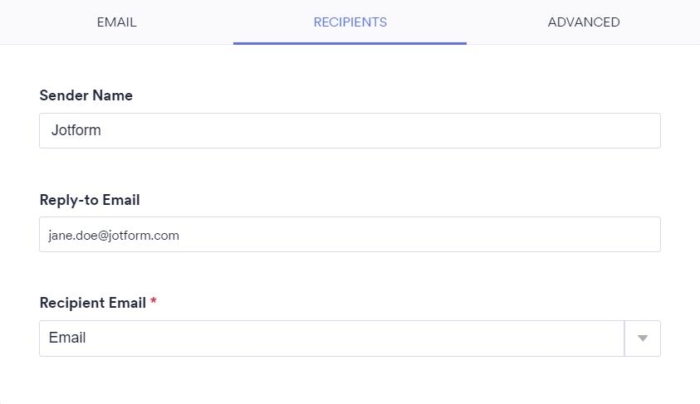Image resolution: width=700 pixels, height=404 pixels.
Task: Open the Recipient Email combo box
Action: pyautogui.click(x=330, y=338)
